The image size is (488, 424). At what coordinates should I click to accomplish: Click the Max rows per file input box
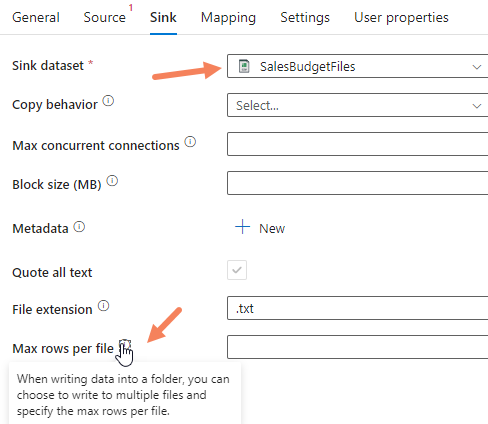coord(358,347)
